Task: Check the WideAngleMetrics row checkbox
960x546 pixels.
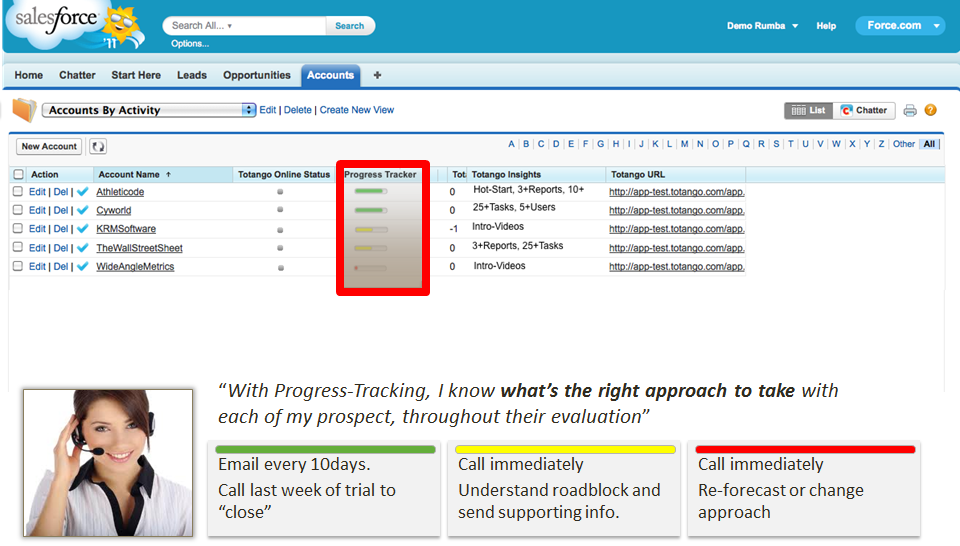Action: (18, 266)
